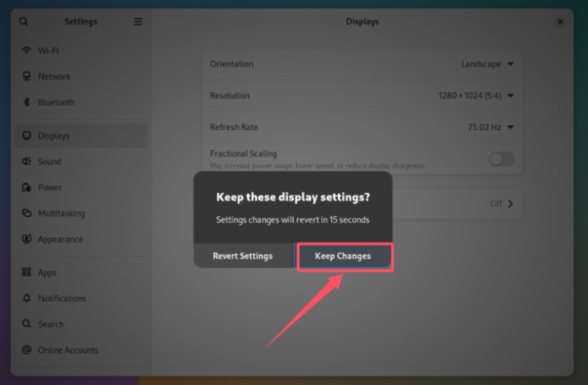
Task: Open the Resolution 1280 × 1024 dropdown
Action: 476,96
